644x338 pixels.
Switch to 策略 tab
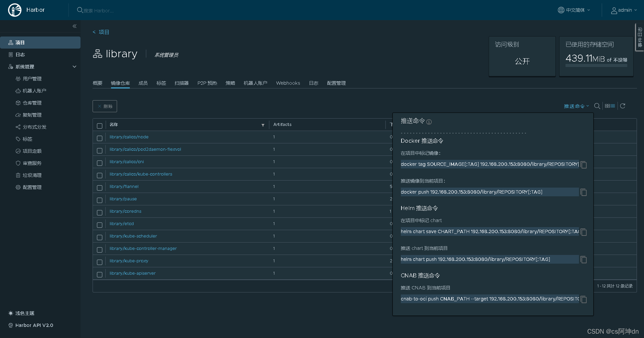click(x=230, y=83)
